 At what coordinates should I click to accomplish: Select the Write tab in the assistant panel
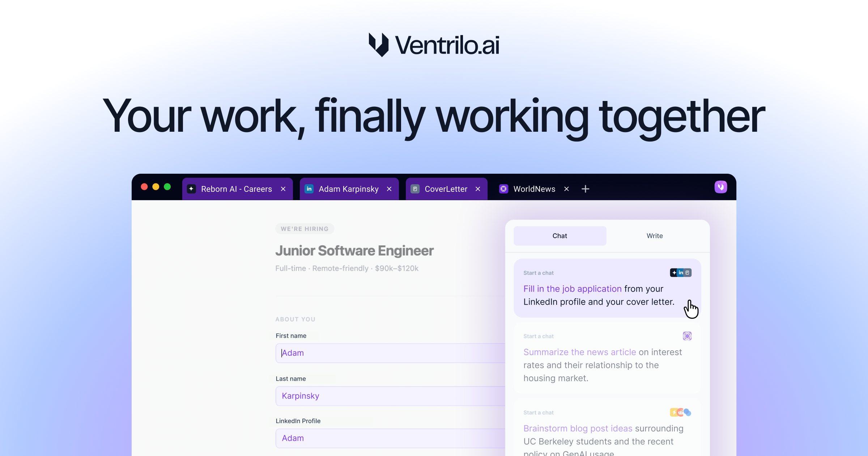tap(655, 236)
